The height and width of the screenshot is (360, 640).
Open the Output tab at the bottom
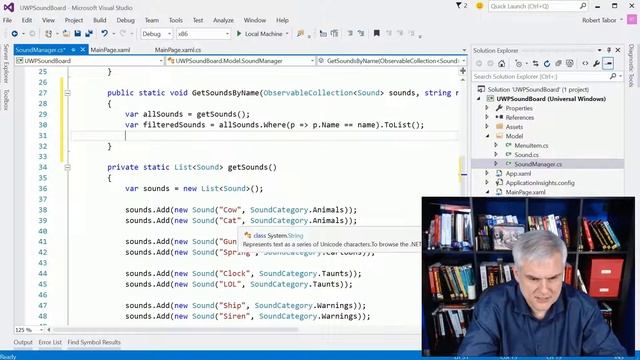click(23, 342)
